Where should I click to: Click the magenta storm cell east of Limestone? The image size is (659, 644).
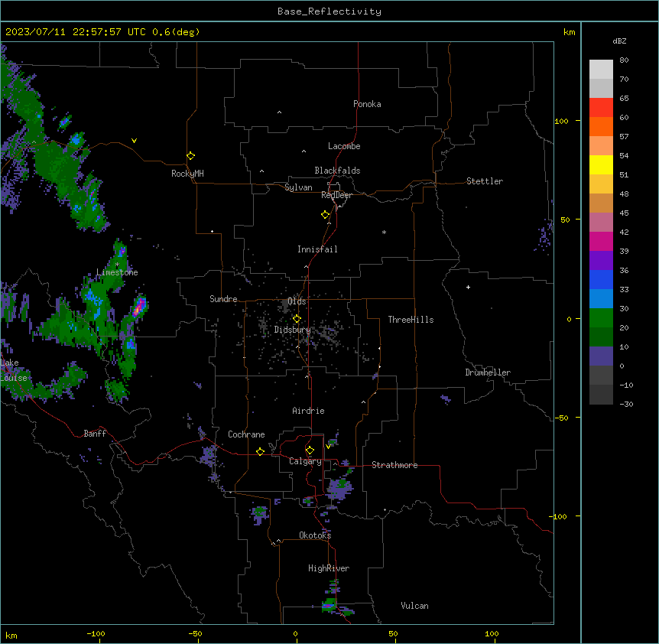coord(139,306)
